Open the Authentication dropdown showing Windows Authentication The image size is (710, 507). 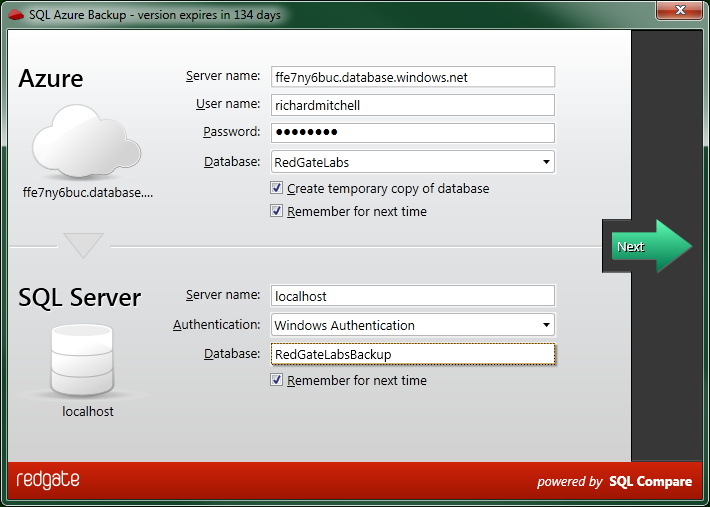[x=413, y=325]
